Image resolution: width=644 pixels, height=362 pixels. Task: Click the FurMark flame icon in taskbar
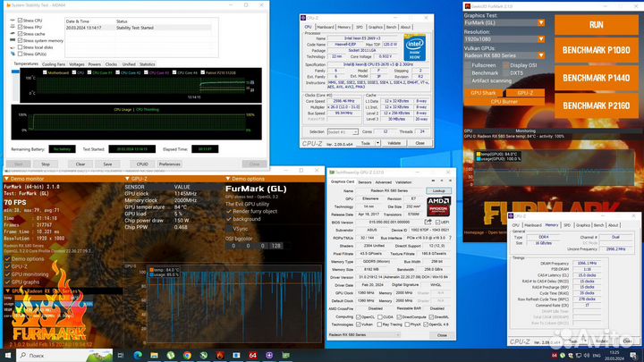220,355
